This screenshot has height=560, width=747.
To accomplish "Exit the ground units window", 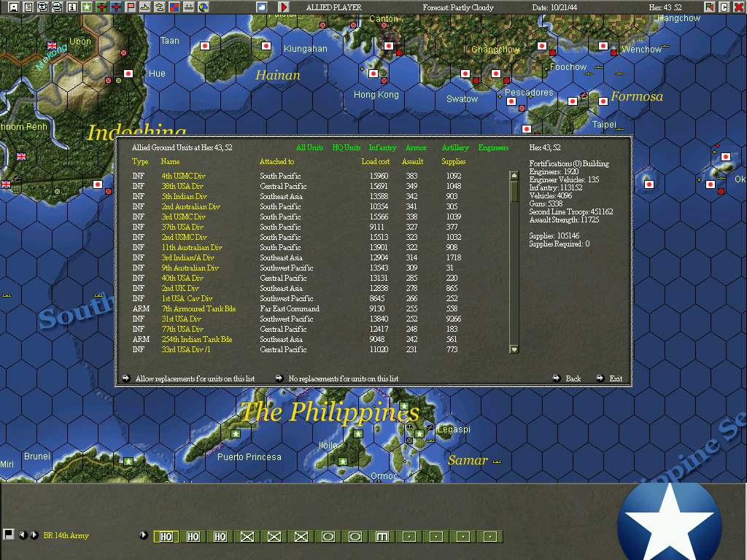I will point(616,378).
